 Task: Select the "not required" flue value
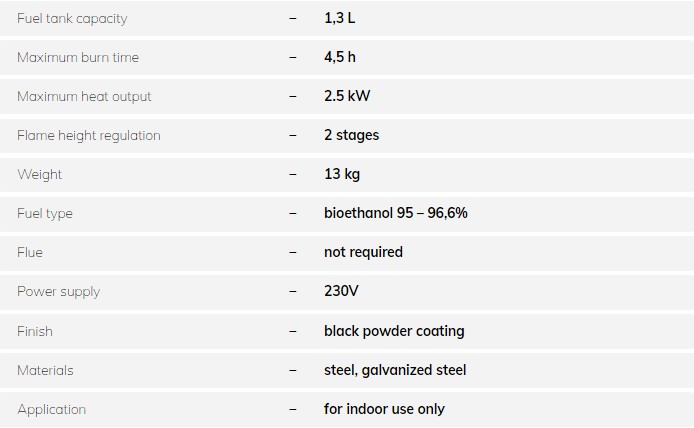pos(363,253)
